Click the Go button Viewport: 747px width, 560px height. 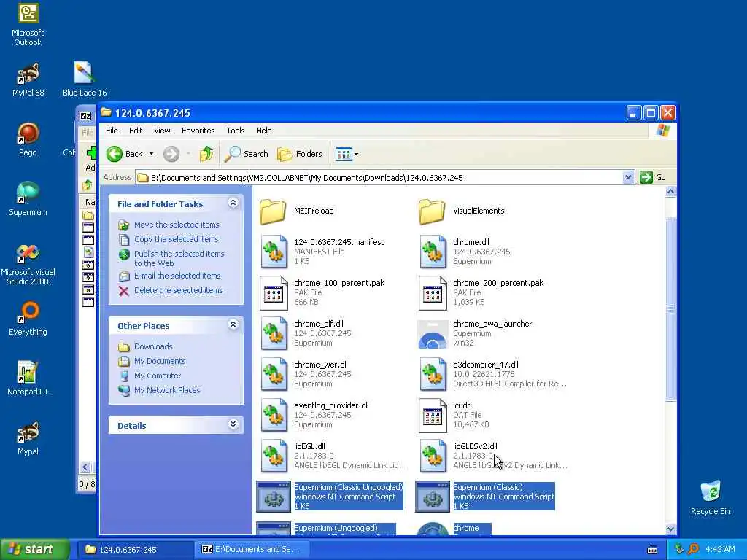[653, 177]
